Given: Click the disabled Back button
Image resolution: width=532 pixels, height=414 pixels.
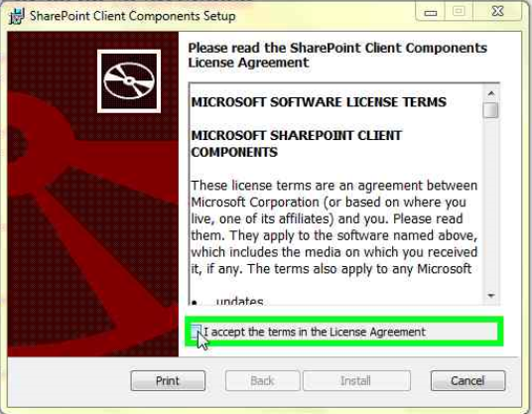Looking at the screenshot, I should (262, 381).
